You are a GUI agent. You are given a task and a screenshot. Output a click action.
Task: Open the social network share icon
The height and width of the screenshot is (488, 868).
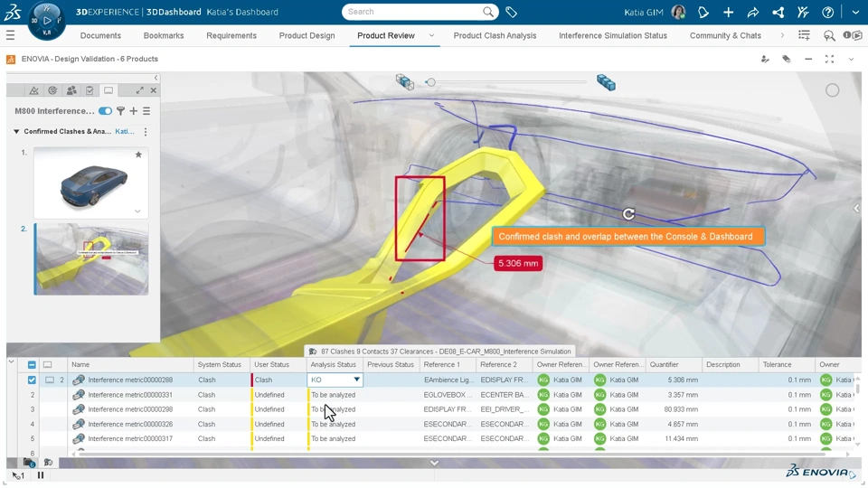(x=778, y=12)
